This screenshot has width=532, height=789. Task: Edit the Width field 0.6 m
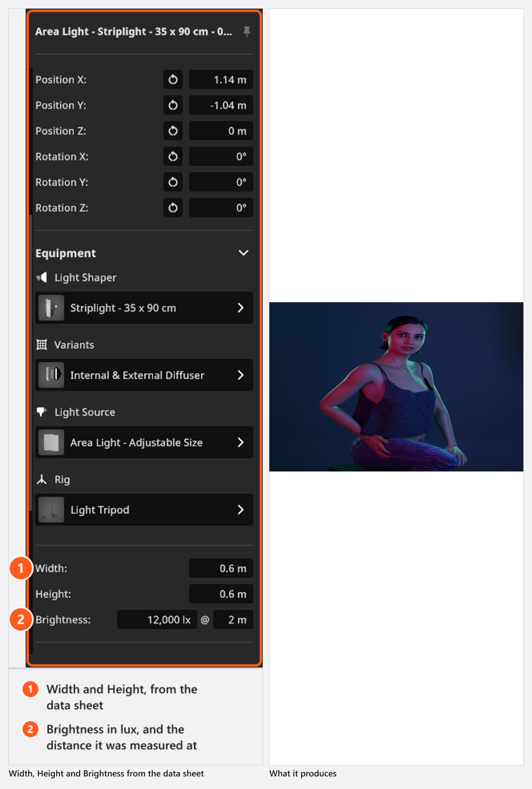pyautogui.click(x=221, y=569)
